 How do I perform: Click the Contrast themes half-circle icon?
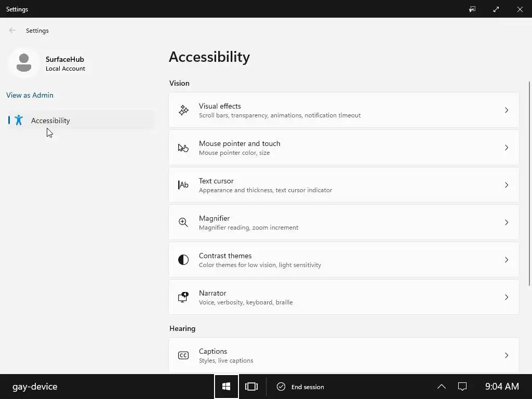(x=183, y=260)
